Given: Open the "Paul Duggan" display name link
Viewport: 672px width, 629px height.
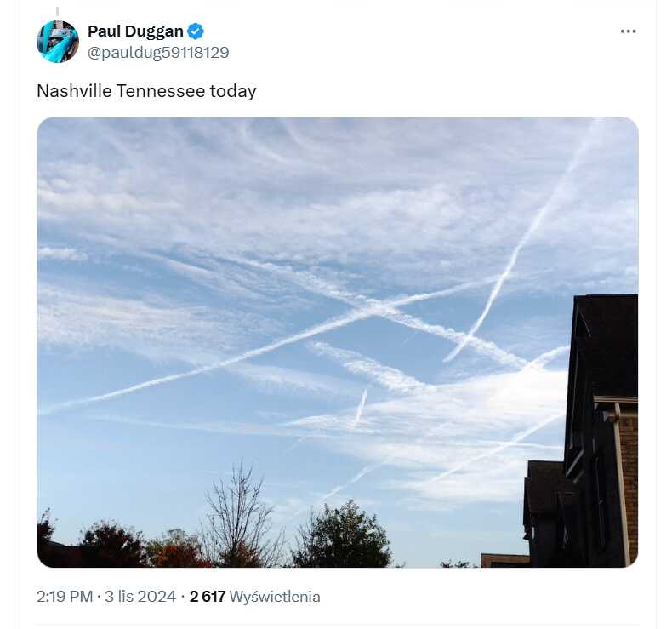Looking at the screenshot, I should click(135, 31).
